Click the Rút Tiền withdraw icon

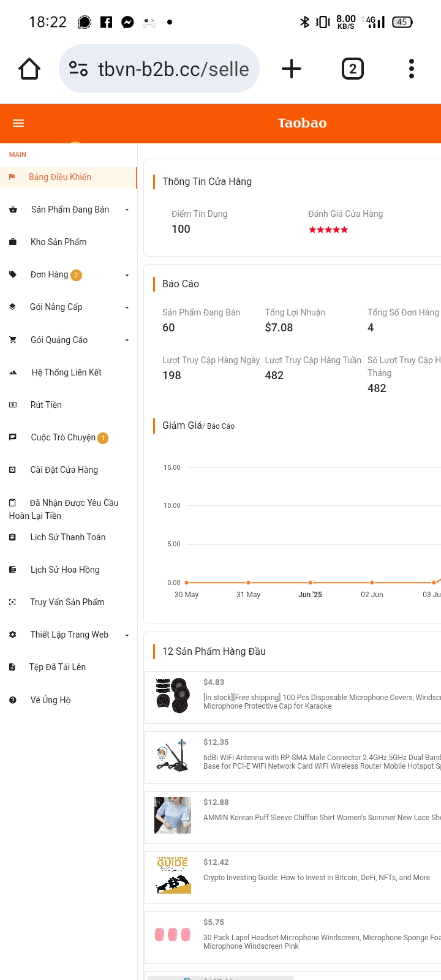(13, 405)
